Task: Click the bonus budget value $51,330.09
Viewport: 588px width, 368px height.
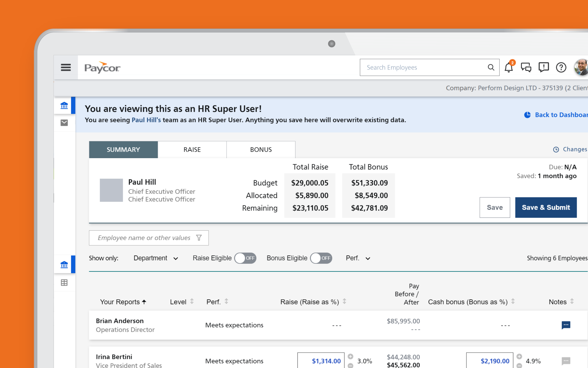Action: tap(369, 183)
